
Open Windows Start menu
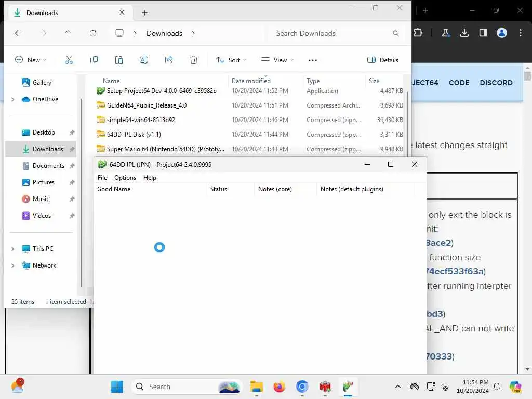tap(117, 387)
